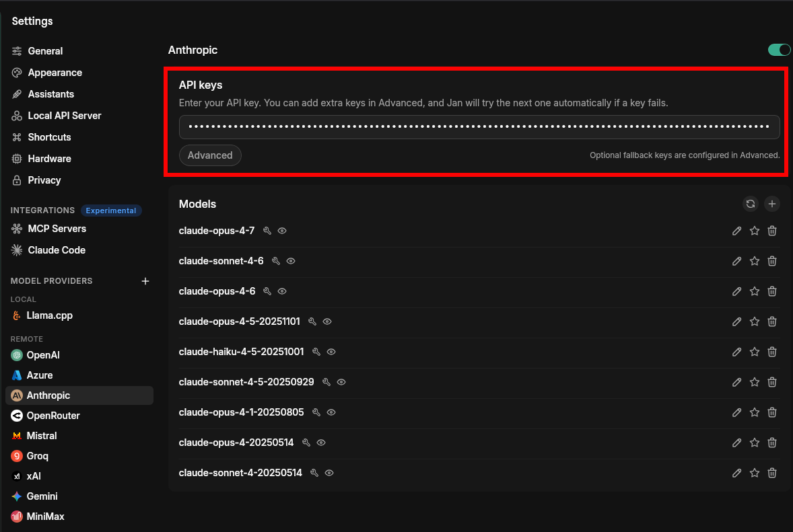Image resolution: width=793 pixels, height=532 pixels.
Task: Click the eye icon on claude-opus-4-1-20250805
Action: [331, 413]
